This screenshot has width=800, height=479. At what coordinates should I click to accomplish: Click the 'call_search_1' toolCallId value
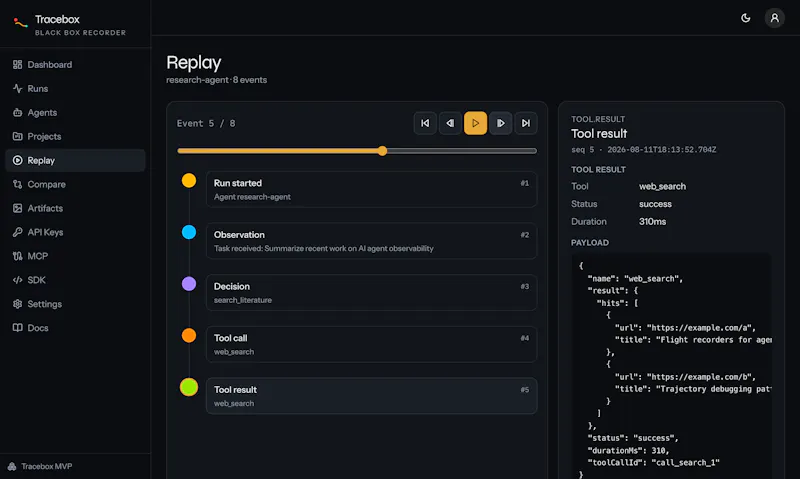coord(685,463)
